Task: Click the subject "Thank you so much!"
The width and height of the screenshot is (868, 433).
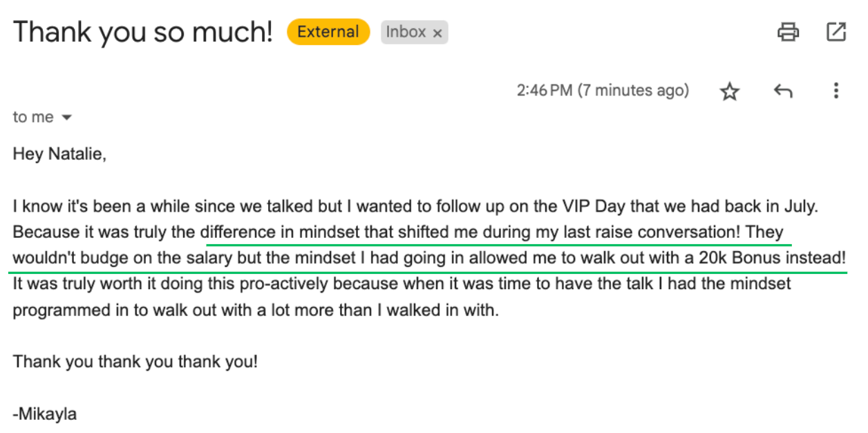Action: coord(143,32)
